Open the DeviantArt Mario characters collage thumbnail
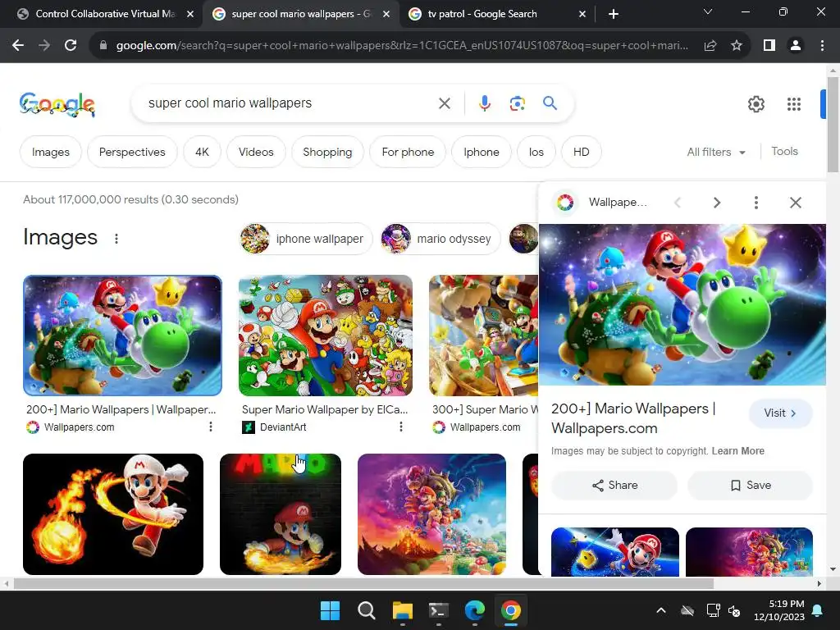This screenshot has width=840, height=630. 326,336
